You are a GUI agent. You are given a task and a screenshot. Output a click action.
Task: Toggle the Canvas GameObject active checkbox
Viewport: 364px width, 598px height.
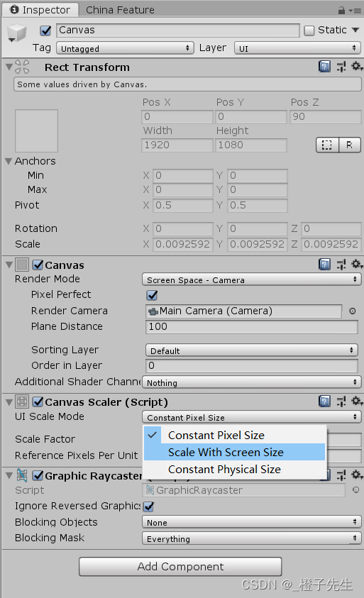(46, 31)
